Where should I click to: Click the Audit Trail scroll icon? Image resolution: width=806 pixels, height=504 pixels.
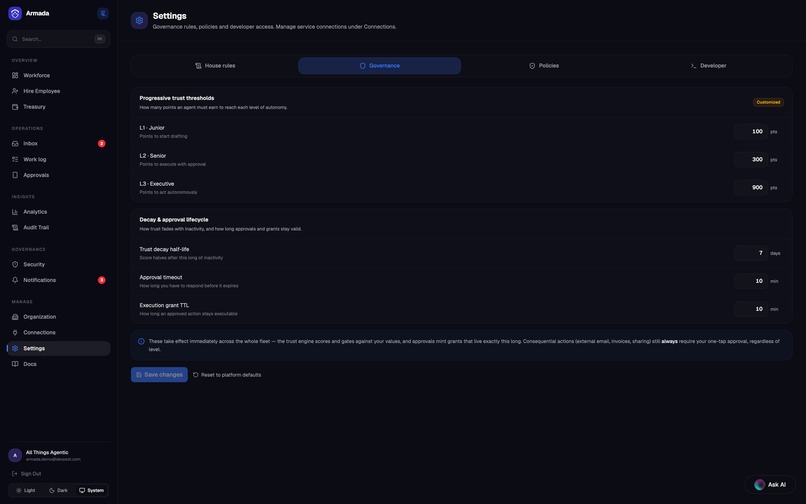(x=15, y=227)
